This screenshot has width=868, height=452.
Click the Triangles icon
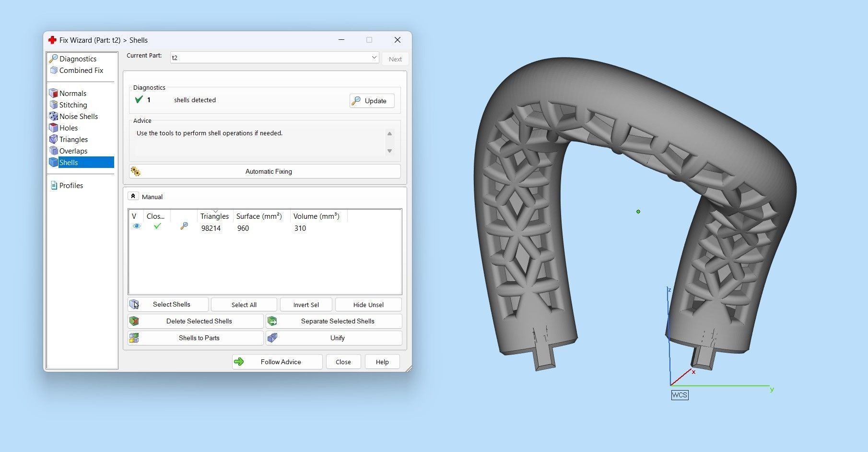coord(54,139)
